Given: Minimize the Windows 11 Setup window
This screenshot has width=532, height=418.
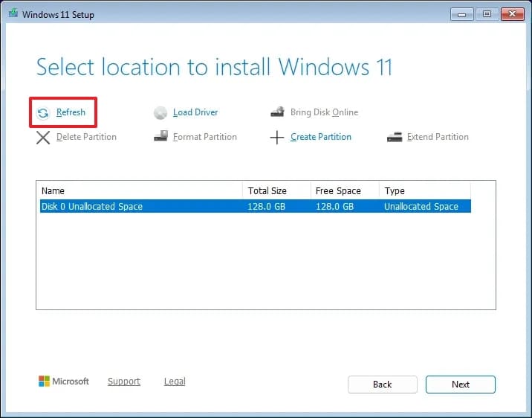Looking at the screenshot, I should click(x=461, y=14).
